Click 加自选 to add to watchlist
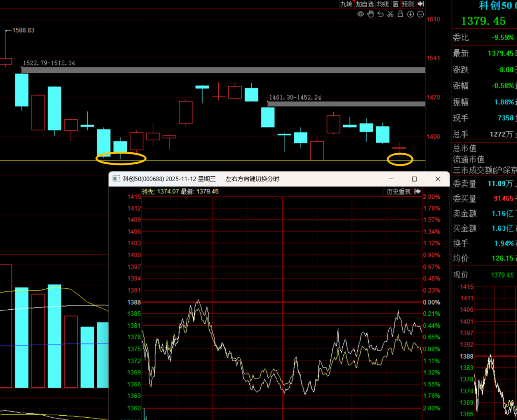Screen dimensions: 517x420 tap(364, 4)
